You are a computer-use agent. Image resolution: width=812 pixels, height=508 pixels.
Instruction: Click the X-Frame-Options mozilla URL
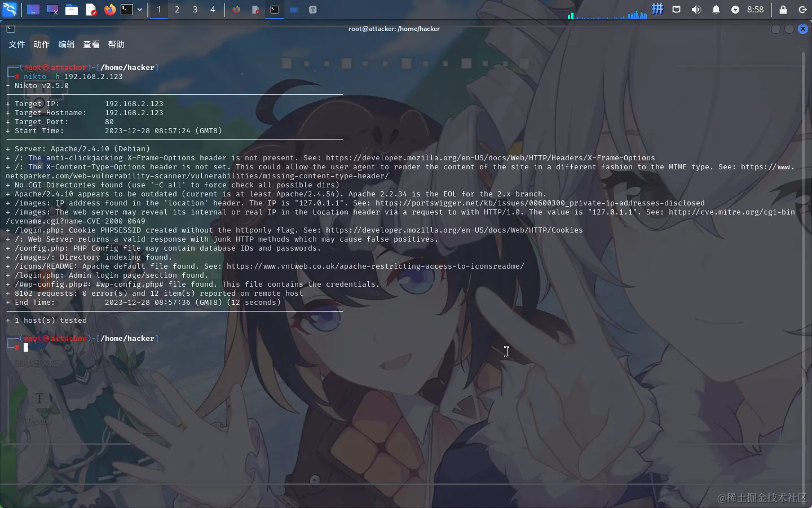tap(491, 158)
